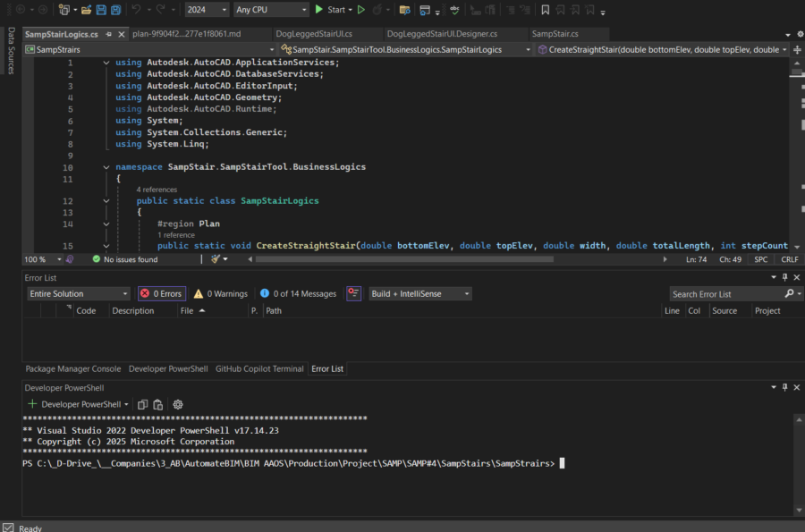Image resolution: width=805 pixels, height=532 pixels.
Task: Open the Package Manager Console tab
Action: [72, 368]
